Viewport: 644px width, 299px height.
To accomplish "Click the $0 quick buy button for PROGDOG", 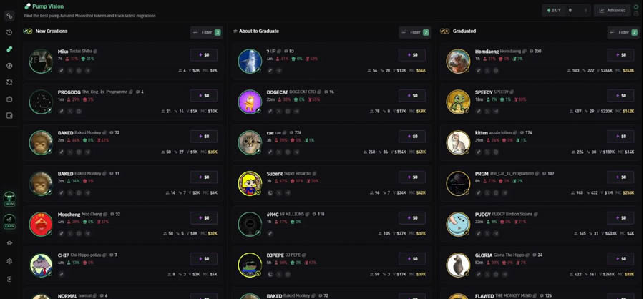I will [x=204, y=96].
